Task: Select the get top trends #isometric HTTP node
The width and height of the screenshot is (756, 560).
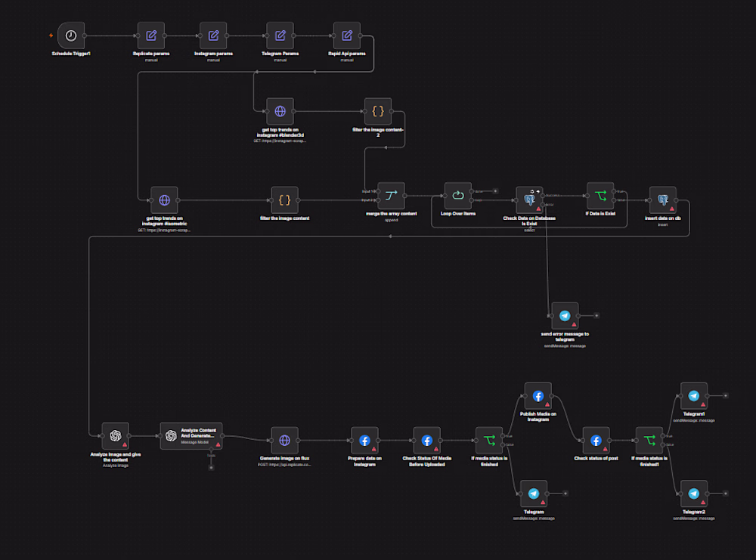Action: [164, 200]
